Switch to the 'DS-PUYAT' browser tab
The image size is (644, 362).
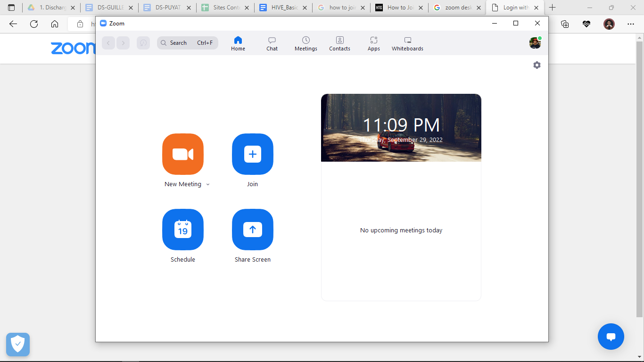tap(167, 8)
